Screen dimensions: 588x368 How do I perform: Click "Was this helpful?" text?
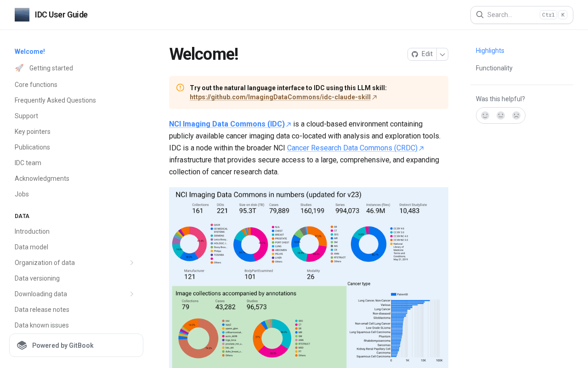[500, 99]
